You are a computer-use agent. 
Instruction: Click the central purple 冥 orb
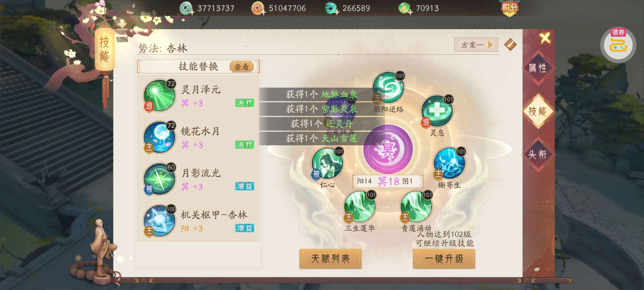[388, 149]
